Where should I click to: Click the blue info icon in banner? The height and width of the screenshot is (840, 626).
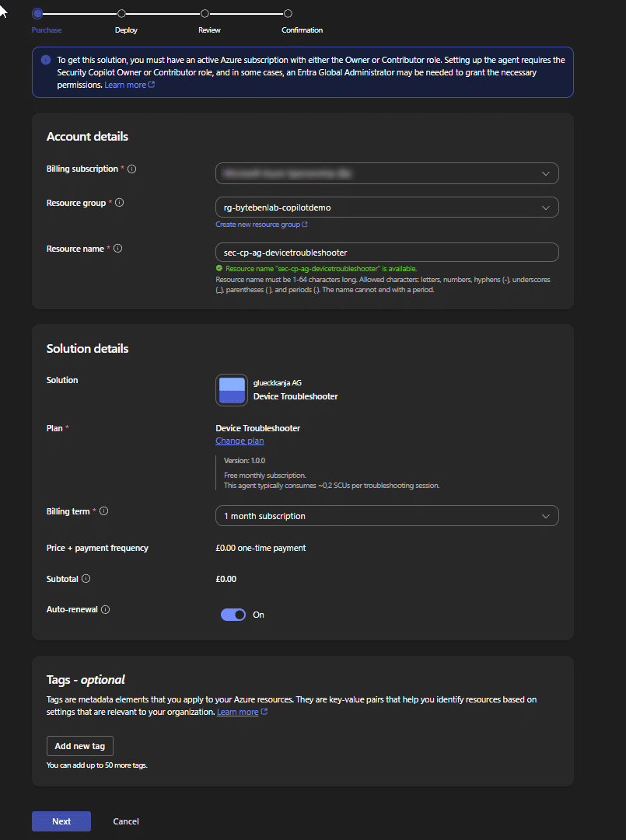tap(46, 60)
